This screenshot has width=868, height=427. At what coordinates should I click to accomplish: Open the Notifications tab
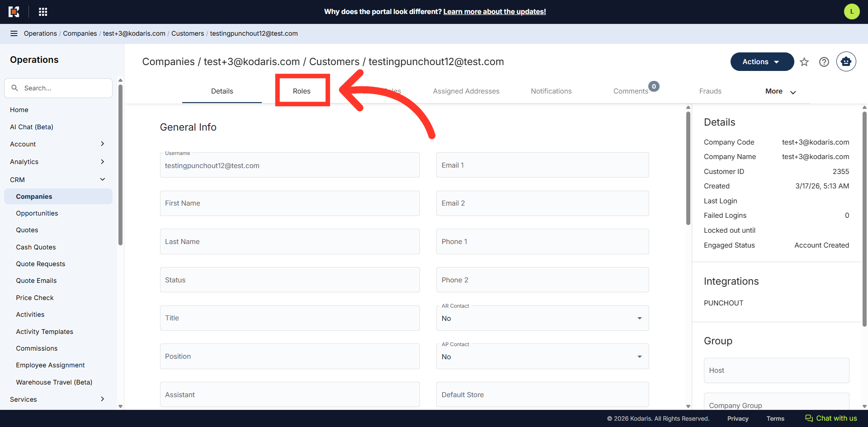551,91
